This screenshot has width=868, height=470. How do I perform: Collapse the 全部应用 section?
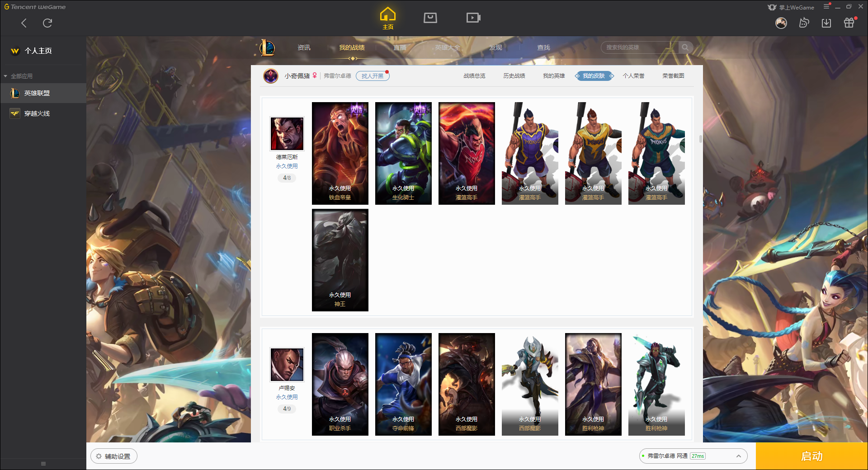coord(18,76)
